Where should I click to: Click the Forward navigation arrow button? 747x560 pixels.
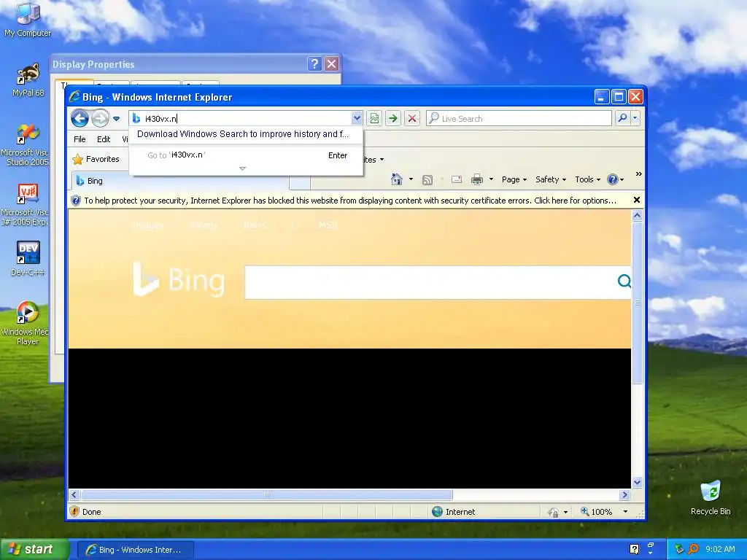(x=100, y=118)
